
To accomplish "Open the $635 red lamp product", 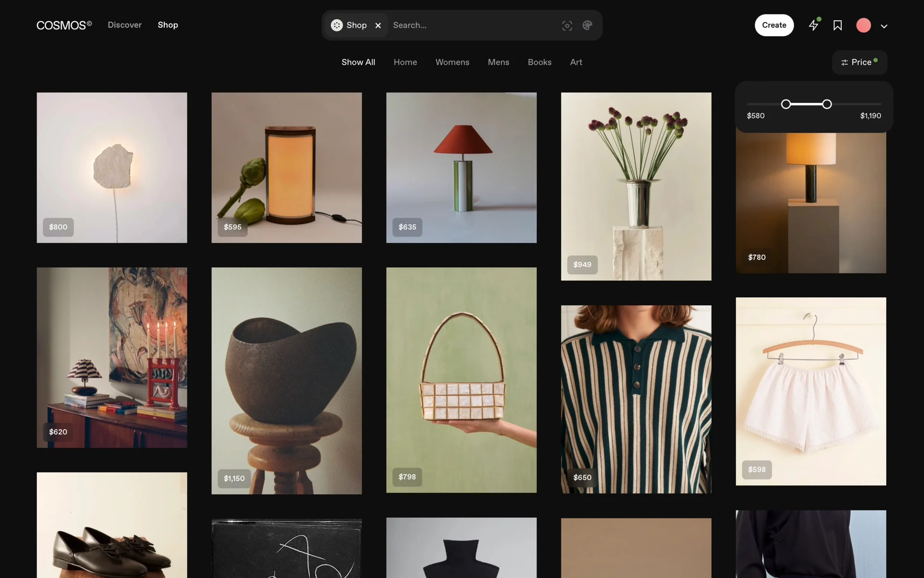I will [461, 168].
